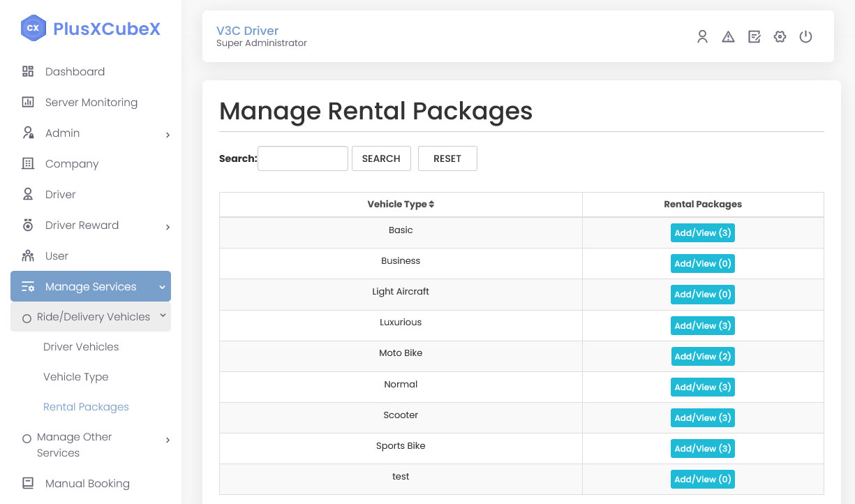Open the edit notes icon in header
The image size is (855, 504).
click(754, 37)
